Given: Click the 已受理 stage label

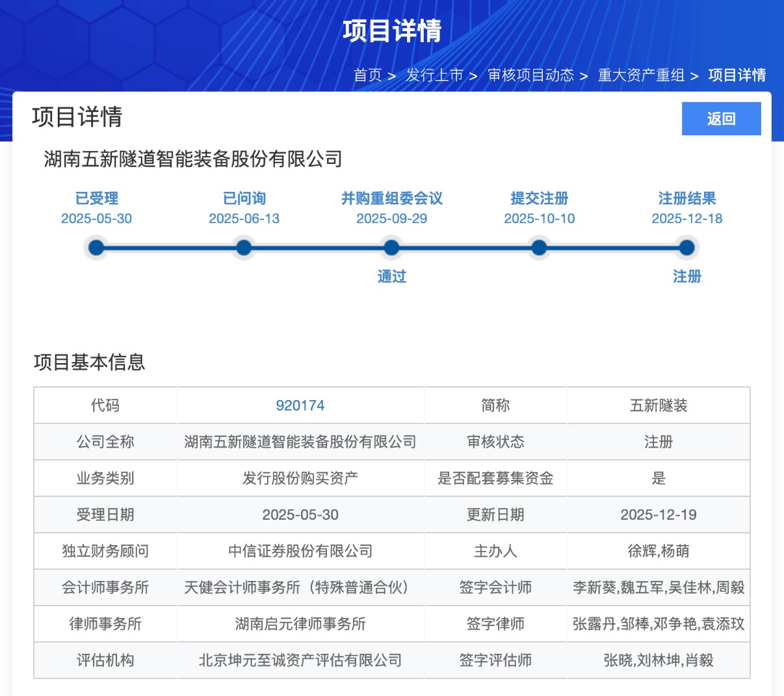Looking at the screenshot, I should point(96,198).
